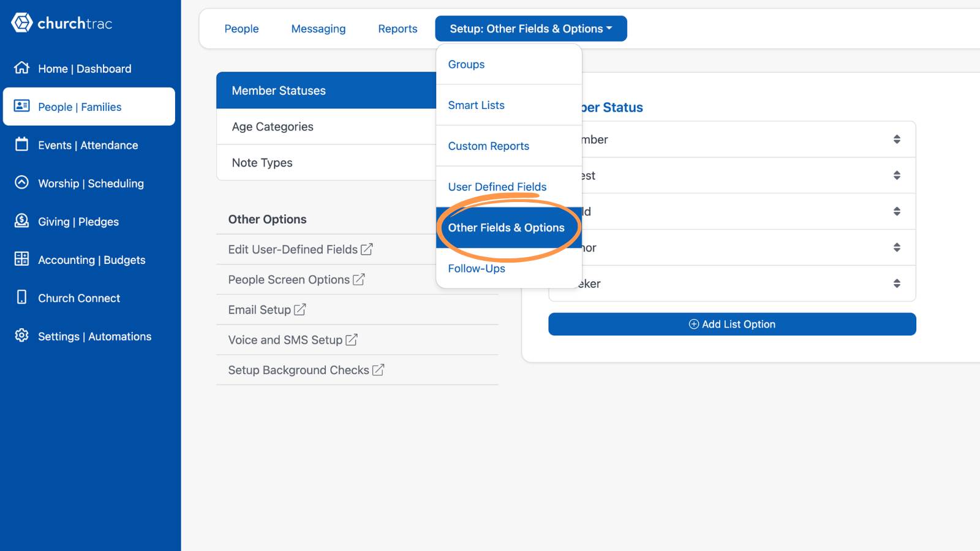Open Follow-Ups from the dropdown menu
Screen dimensions: 980x551
pos(509,268)
